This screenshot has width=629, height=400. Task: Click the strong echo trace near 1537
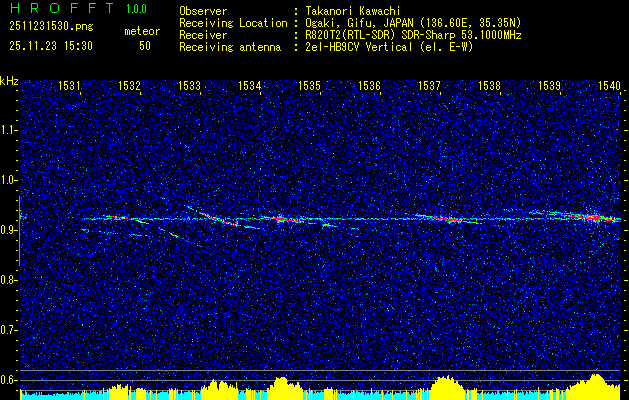point(448,219)
